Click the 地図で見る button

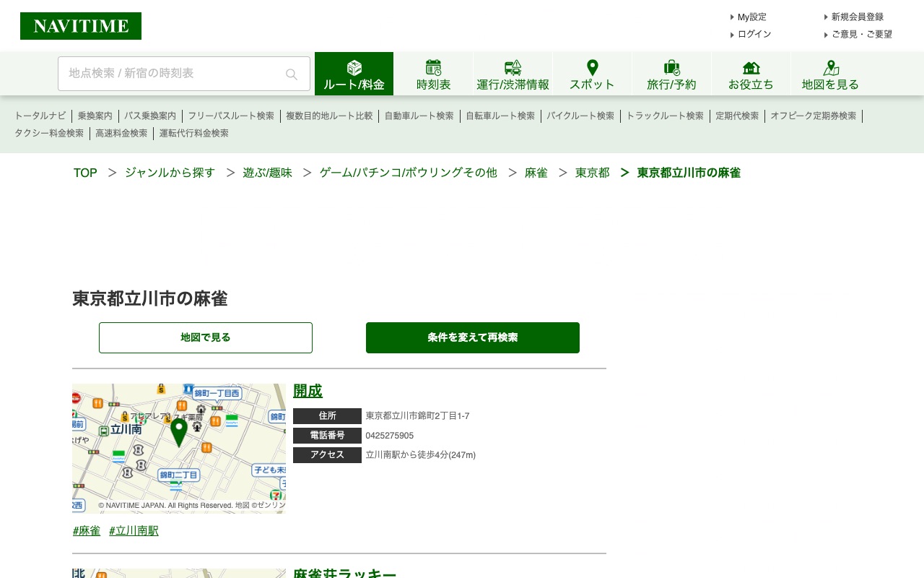click(x=205, y=337)
